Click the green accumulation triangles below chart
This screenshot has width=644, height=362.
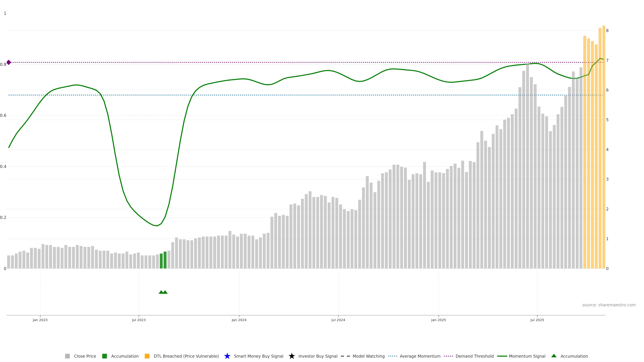click(x=163, y=292)
